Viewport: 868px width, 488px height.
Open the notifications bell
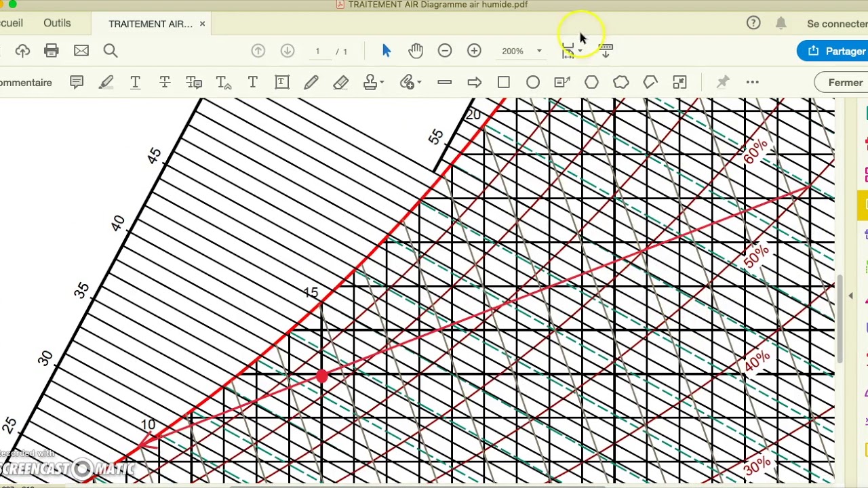point(781,23)
